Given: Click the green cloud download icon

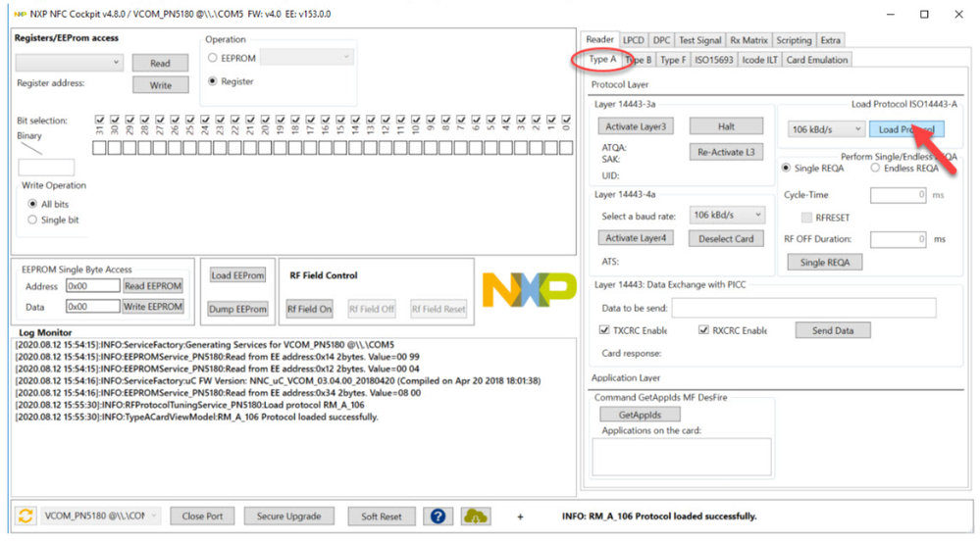Looking at the screenshot, I should [x=476, y=517].
